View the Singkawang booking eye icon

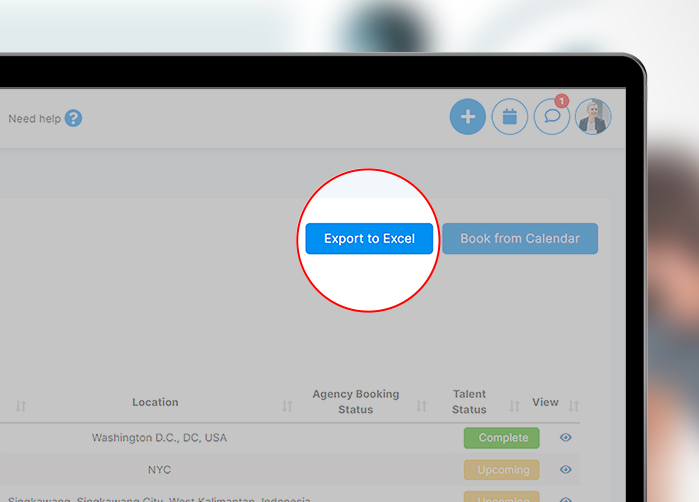566,498
